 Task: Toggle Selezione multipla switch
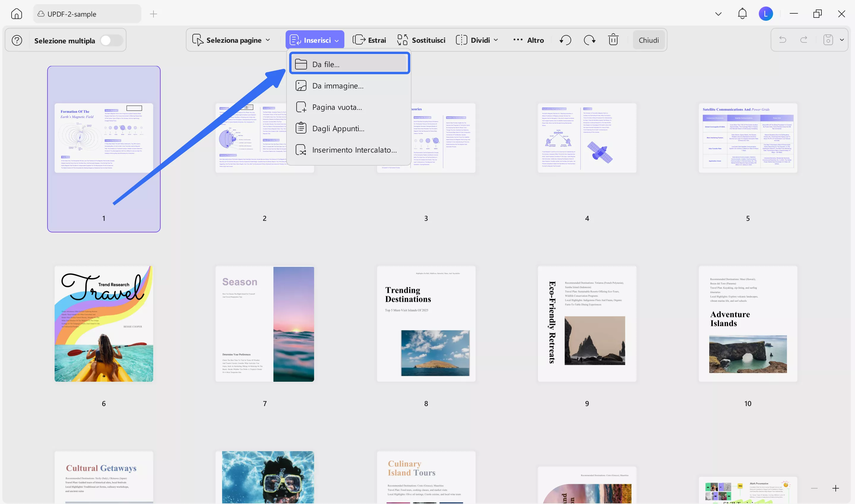click(x=111, y=40)
